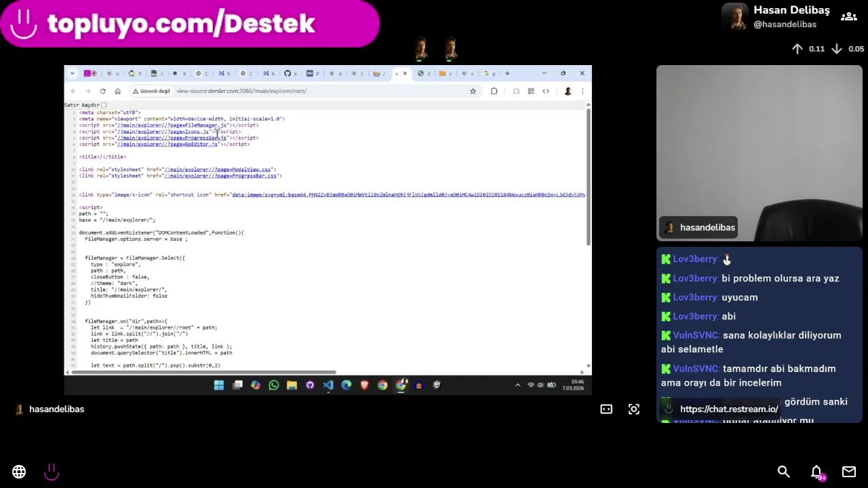Open the ProgressBar.css stylesheet link
The image size is (868, 488).
(221, 176)
